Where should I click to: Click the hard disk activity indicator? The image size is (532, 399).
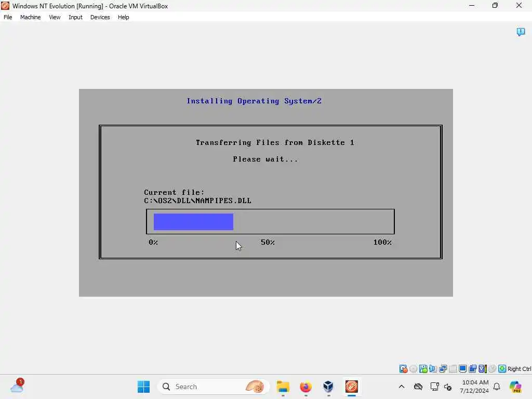click(403, 369)
